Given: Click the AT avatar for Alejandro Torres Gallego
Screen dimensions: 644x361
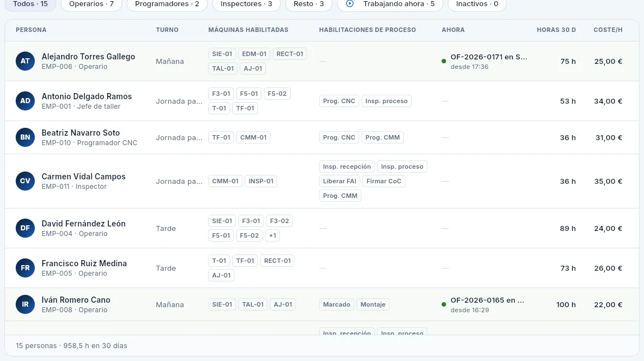Looking at the screenshot, I should click(25, 61).
